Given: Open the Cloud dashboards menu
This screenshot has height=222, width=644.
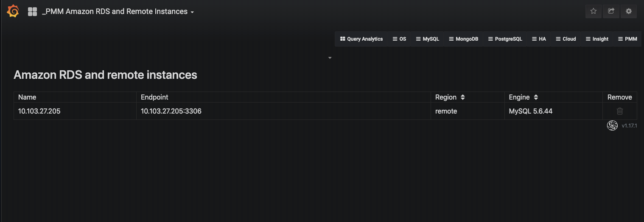Looking at the screenshot, I should 566,39.
